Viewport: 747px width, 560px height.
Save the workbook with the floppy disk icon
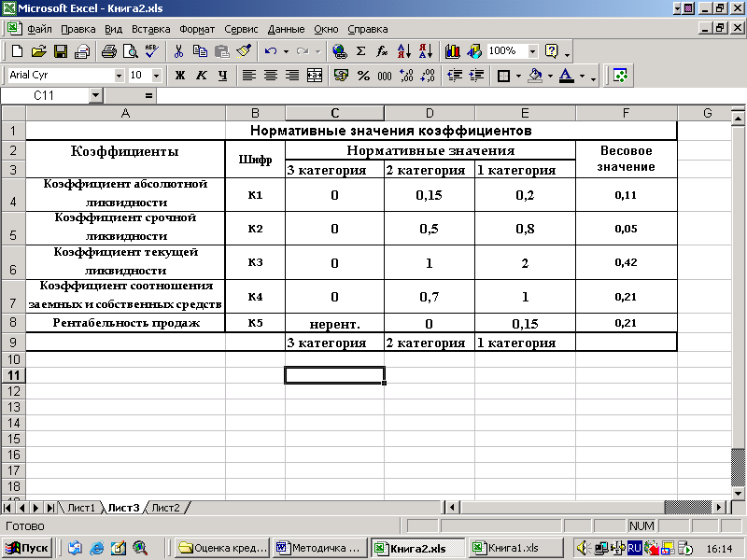[61, 51]
